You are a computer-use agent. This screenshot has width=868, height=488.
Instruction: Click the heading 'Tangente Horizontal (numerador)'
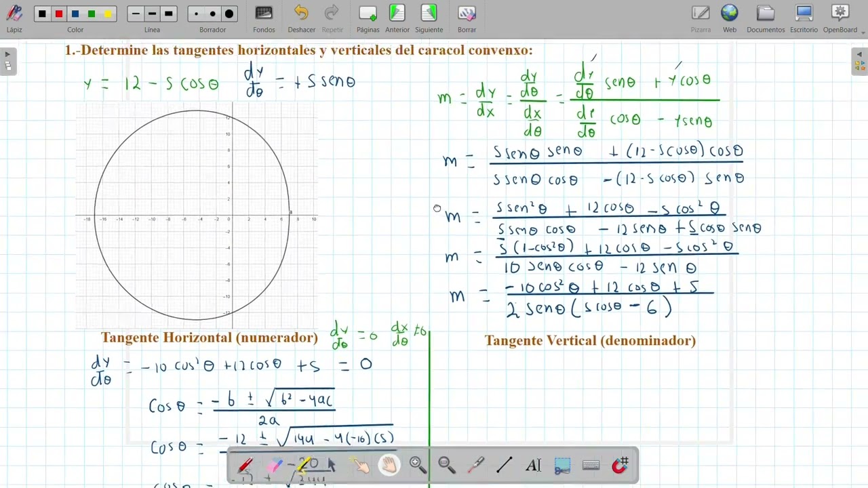209,338
